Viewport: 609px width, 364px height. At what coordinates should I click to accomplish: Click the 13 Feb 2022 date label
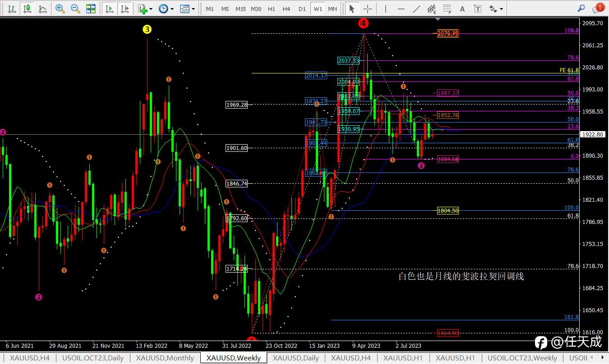click(152, 346)
